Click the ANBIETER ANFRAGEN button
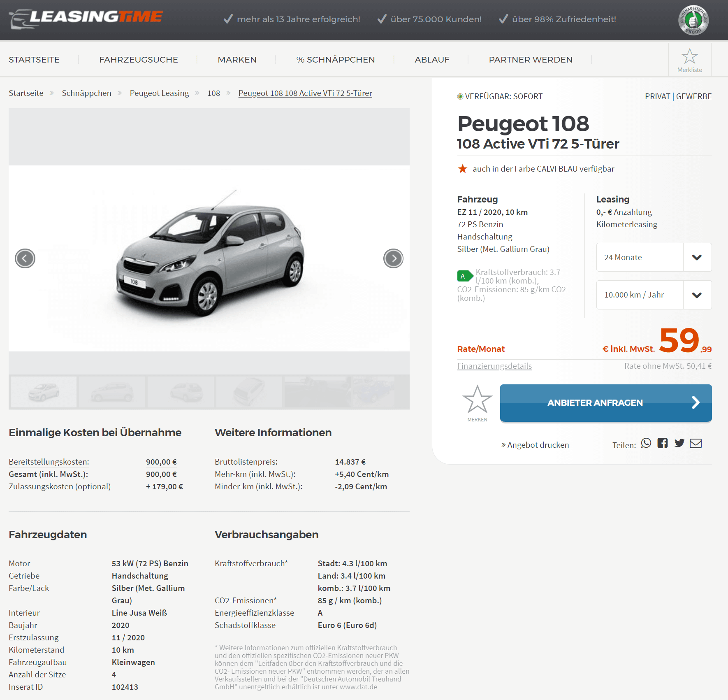Viewport: 728px width, 700px height. click(606, 403)
